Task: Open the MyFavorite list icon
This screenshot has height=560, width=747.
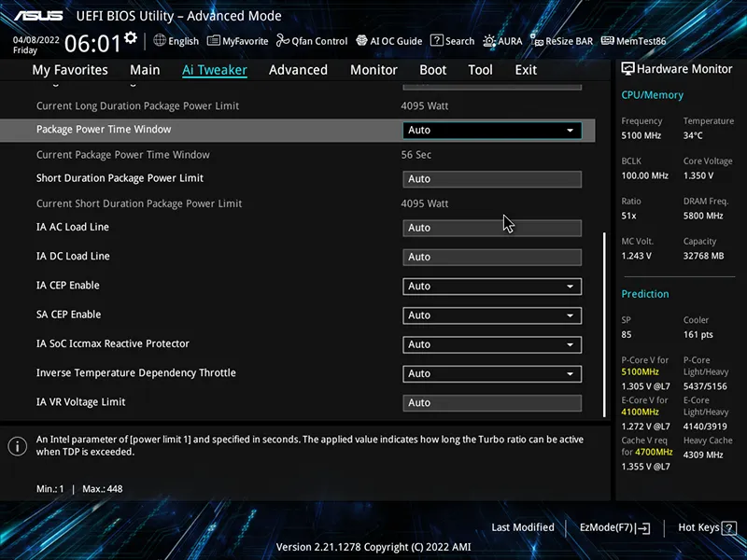Action: (214, 41)
